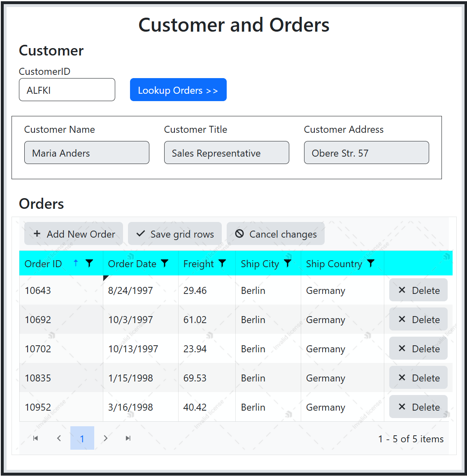
Task: Click the freight value 23.94
Action: (195, 349)
